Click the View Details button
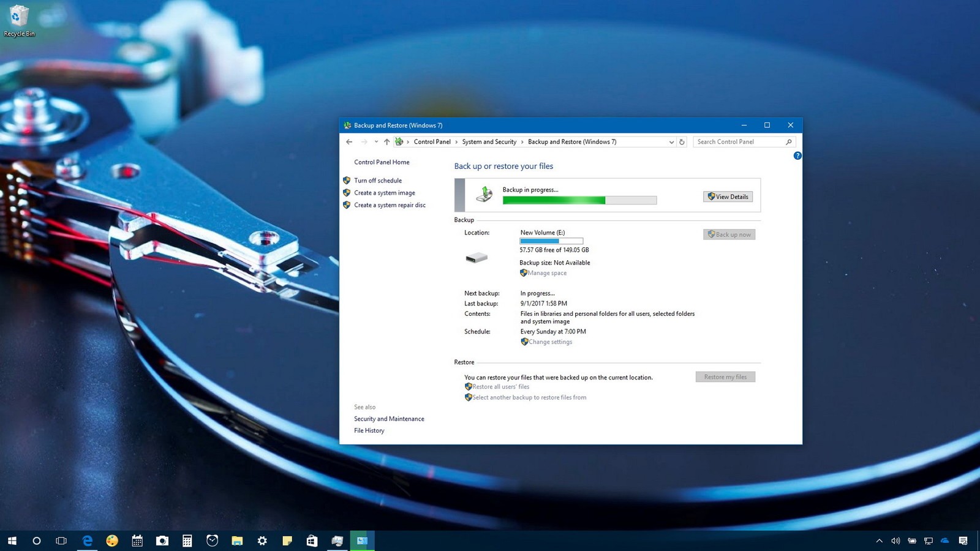 pos(728,197)
